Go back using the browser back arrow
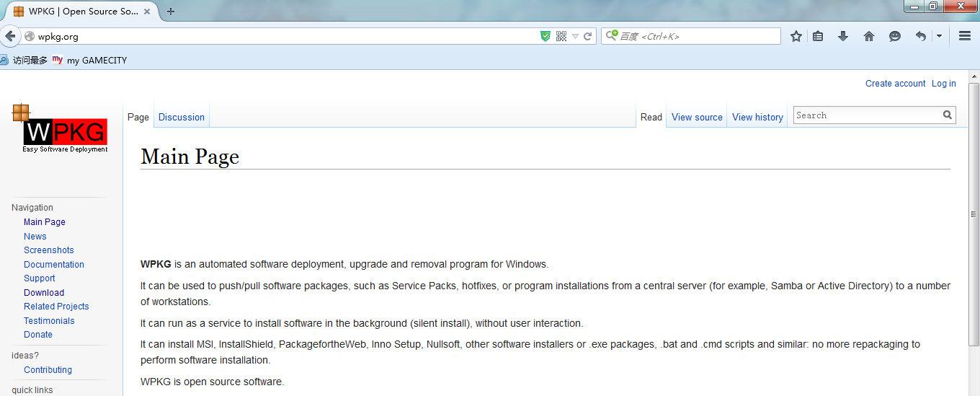The width and height of the screenshot is (980, 396). coord(9,36)
